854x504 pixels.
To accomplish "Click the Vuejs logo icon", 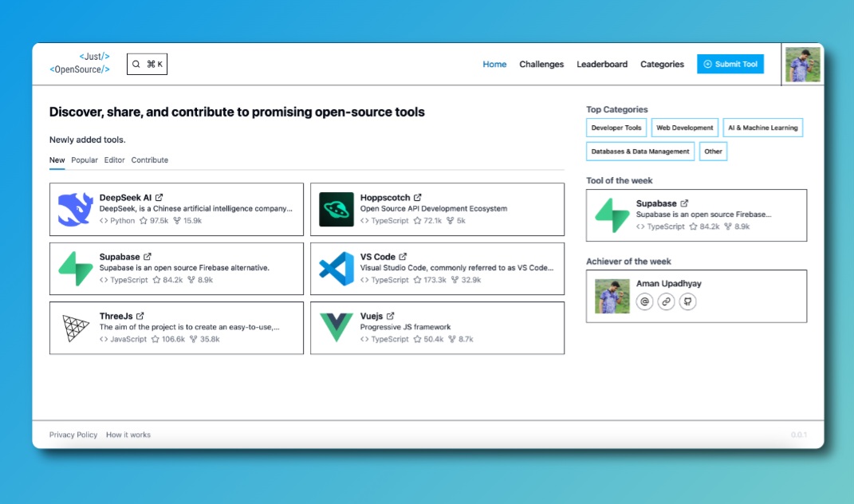I will tap(336, 328).
